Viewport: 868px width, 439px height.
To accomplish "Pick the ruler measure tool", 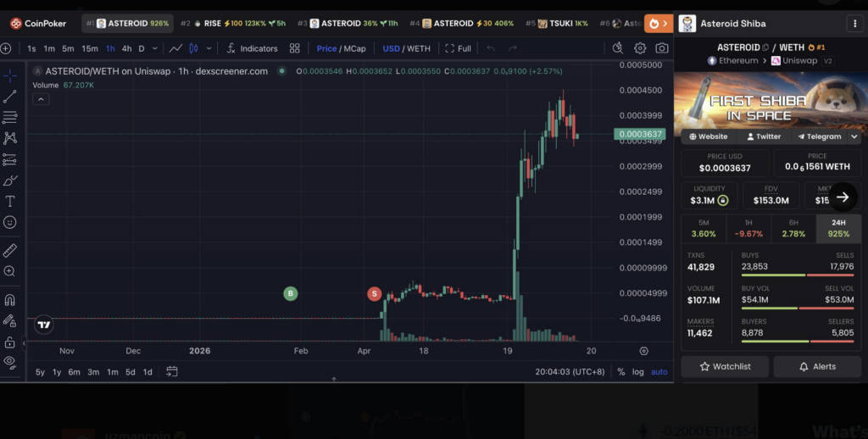I will 10,251.
